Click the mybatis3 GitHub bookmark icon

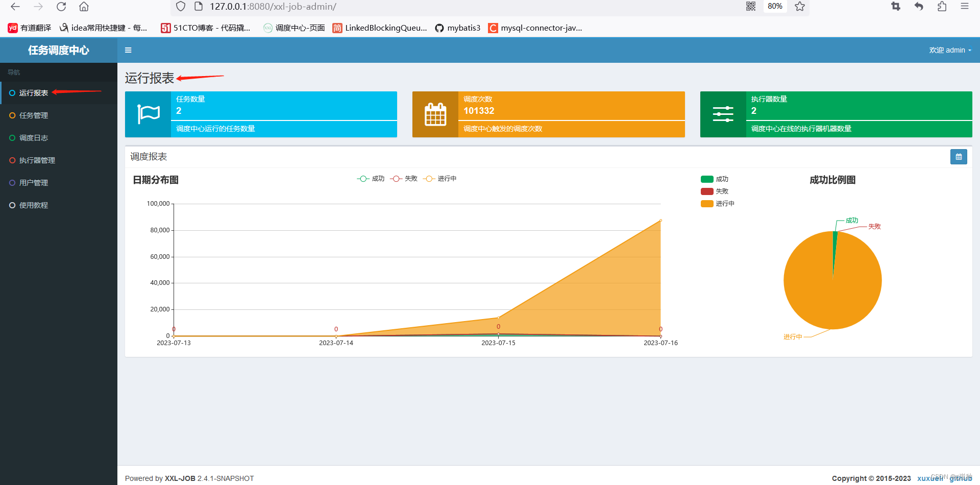pyautogui.click(x=439, y=28)
